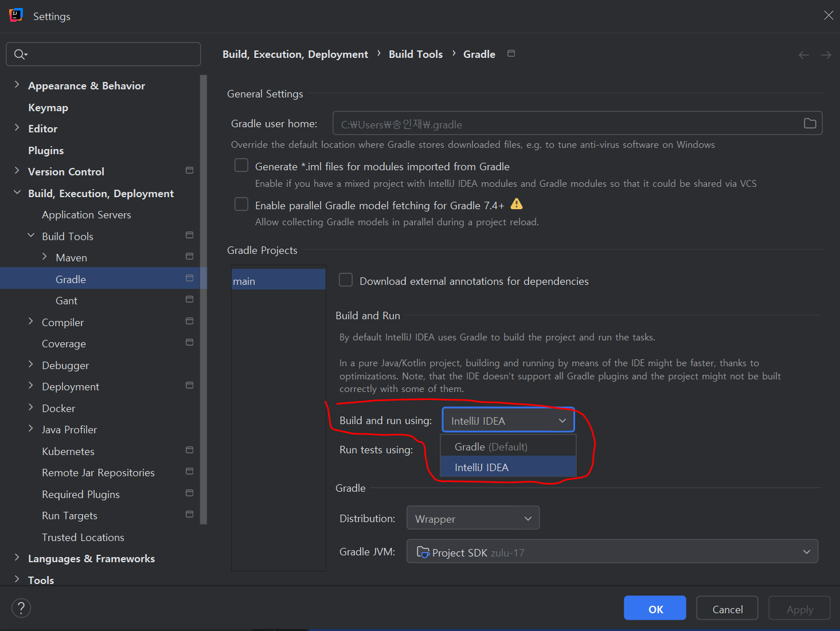
Task: Expand the Docker node
Action: [x=31, y=407]
